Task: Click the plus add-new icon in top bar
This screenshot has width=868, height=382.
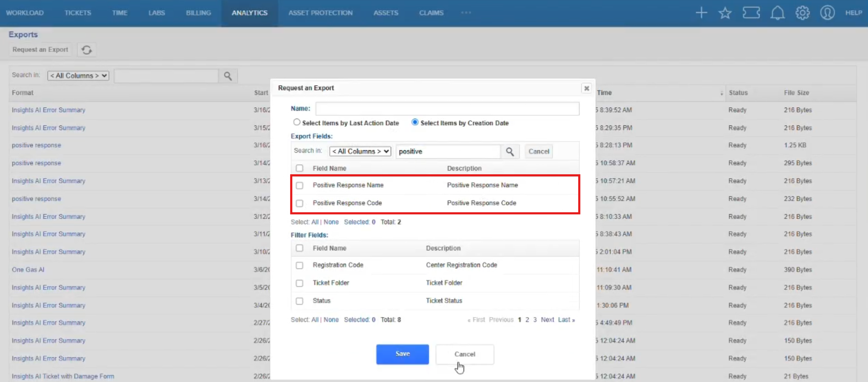Action: tap(701, 13)
